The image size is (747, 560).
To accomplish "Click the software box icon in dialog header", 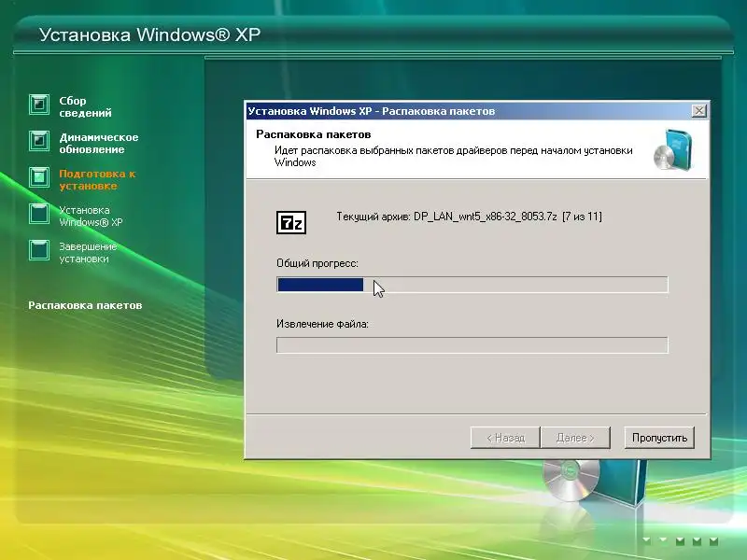I will [672, 149].
